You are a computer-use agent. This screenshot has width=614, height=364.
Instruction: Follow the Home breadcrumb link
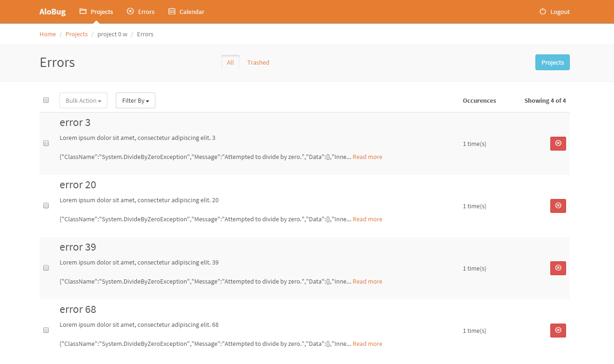click(47, 34)
